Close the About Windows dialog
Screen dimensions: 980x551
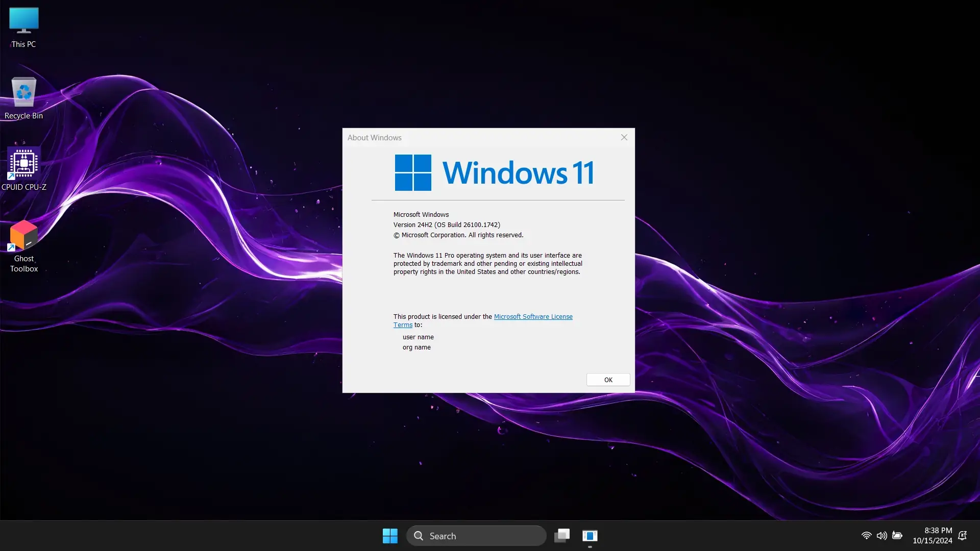[624, 138]
